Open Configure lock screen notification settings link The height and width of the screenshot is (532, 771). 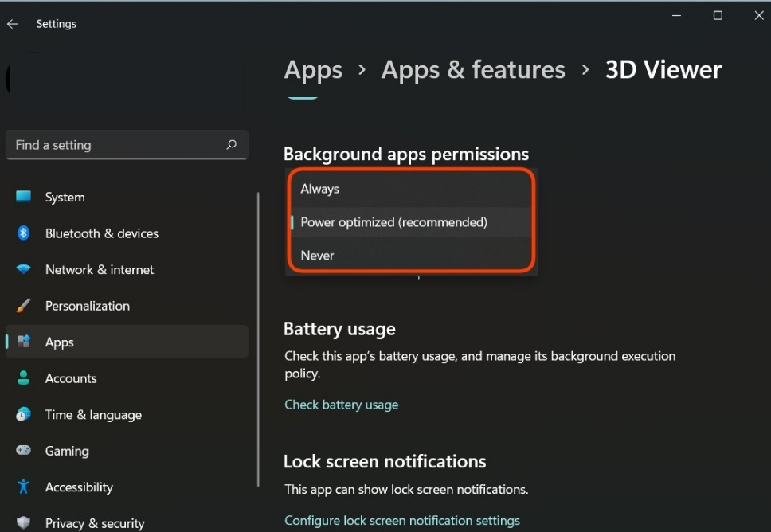(x=402, y=520)
